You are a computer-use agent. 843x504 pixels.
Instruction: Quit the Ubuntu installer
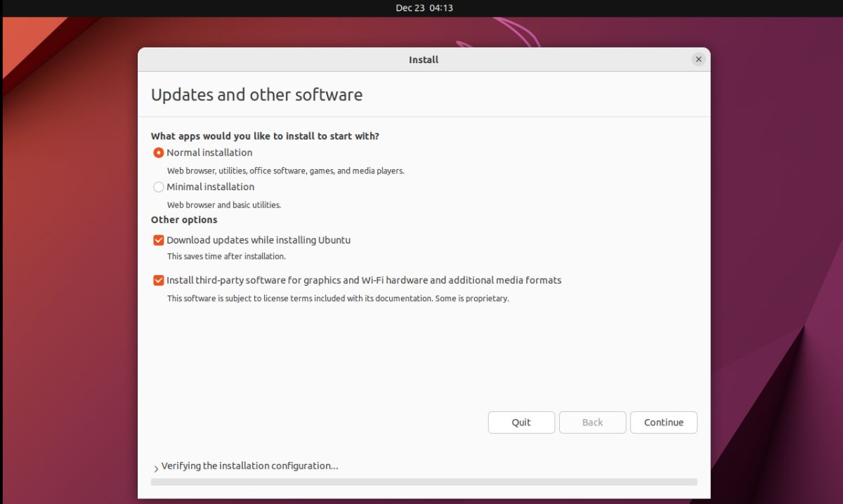point(521,422)
